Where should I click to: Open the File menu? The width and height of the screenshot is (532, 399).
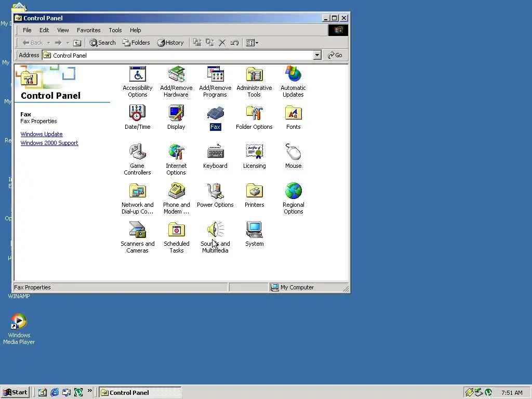point(27,30)
